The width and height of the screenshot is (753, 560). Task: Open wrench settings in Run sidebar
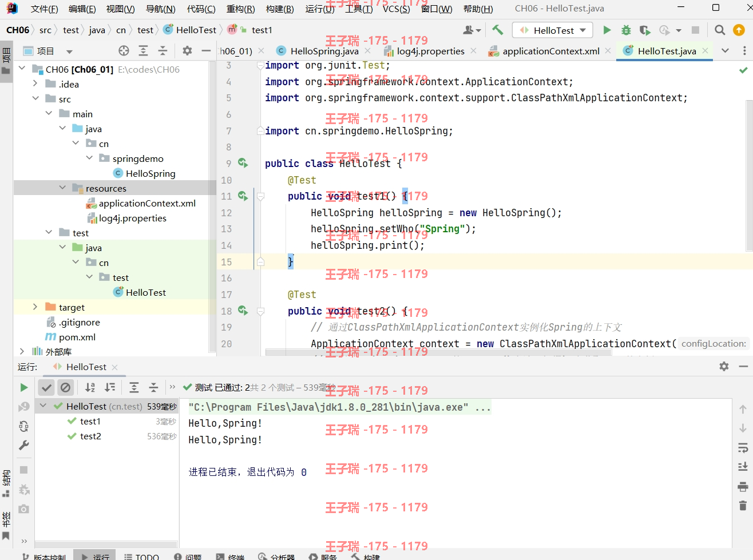(x=23, y=445)
